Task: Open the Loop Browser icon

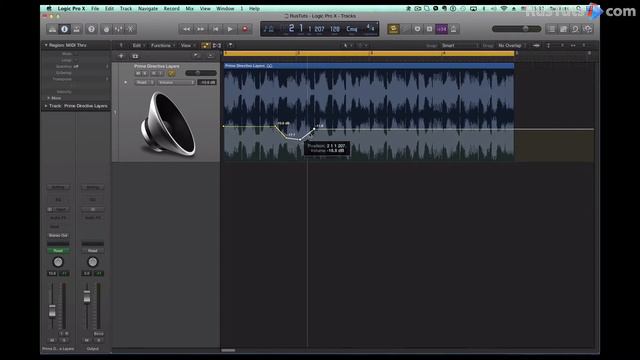Action: tap(575, 29)
